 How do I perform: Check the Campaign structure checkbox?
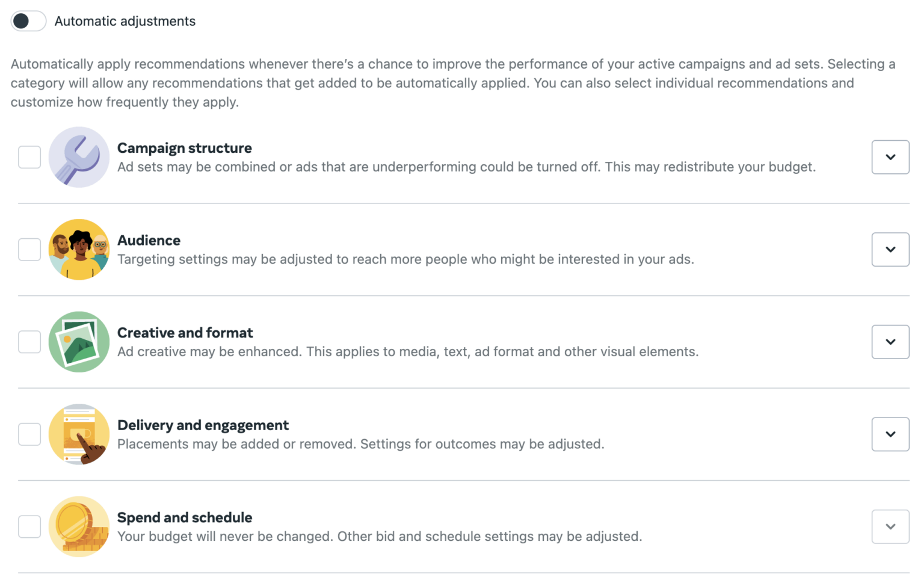click(29, 157)
